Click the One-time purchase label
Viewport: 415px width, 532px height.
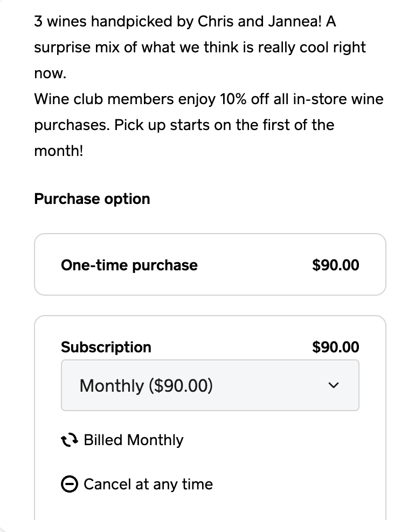click(129, 265)
